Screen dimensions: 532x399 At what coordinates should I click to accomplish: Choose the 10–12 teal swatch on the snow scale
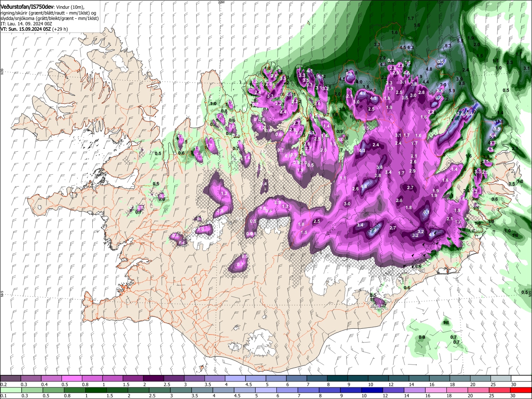point(377,379)
